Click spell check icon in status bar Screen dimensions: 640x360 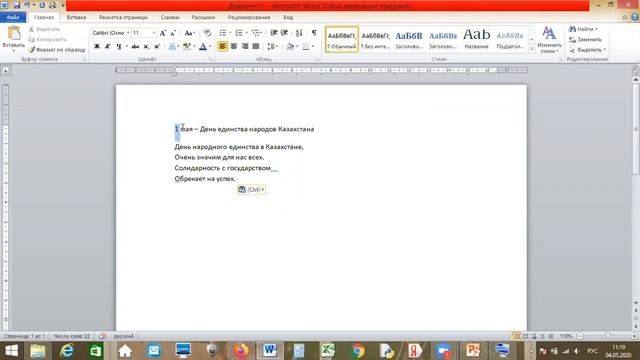(x=102, y=336)
